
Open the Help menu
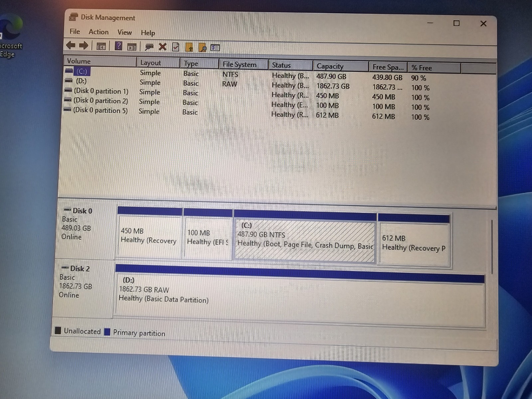tap(148, 33)
